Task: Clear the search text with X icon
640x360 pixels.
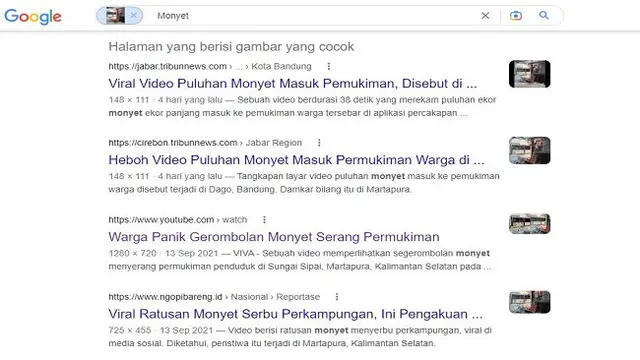Action: pyautogui.click(x=485, y=16)
